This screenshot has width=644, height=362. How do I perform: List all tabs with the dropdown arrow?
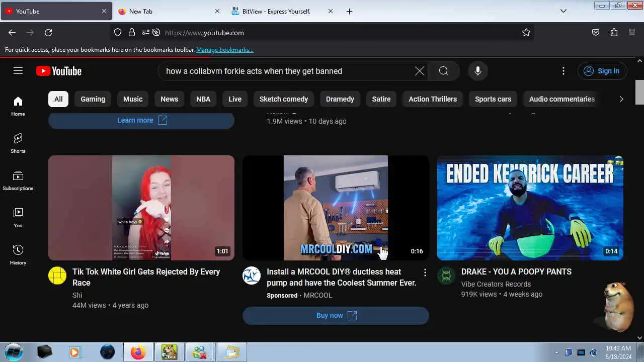coord(563,11)
